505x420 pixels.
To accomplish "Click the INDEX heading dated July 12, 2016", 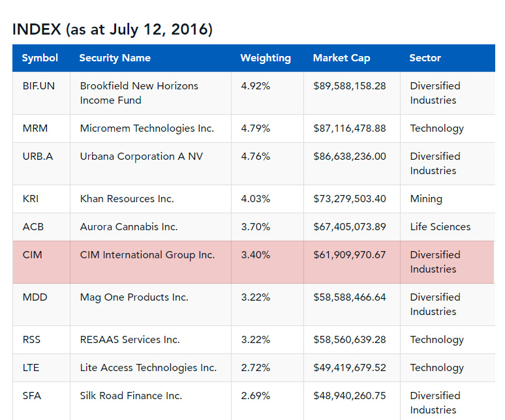I will [x=112, y=29].
